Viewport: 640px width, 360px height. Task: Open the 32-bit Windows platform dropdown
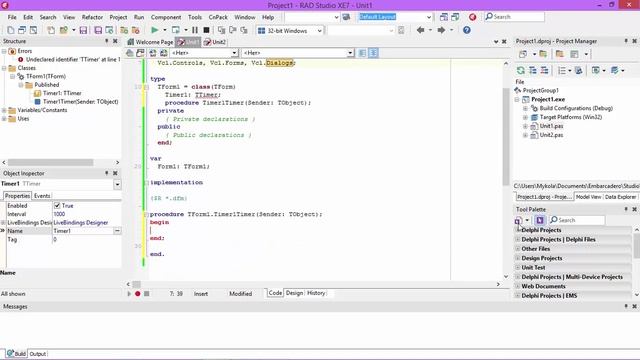tap(320, 31)
